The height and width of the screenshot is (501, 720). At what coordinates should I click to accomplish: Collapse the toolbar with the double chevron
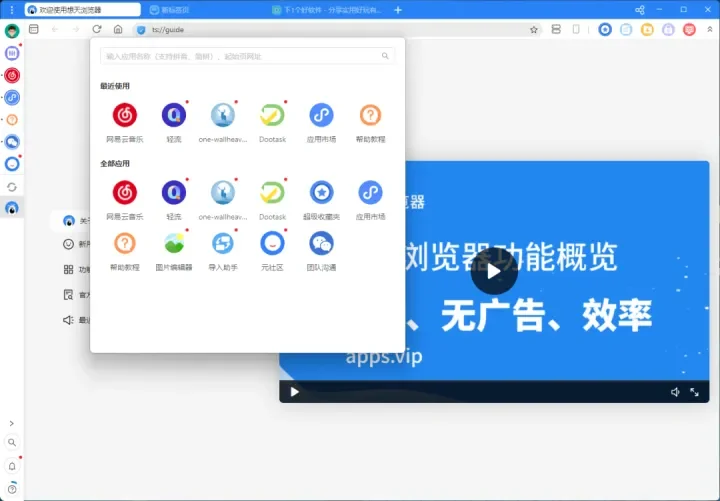[x=709, y=29]
